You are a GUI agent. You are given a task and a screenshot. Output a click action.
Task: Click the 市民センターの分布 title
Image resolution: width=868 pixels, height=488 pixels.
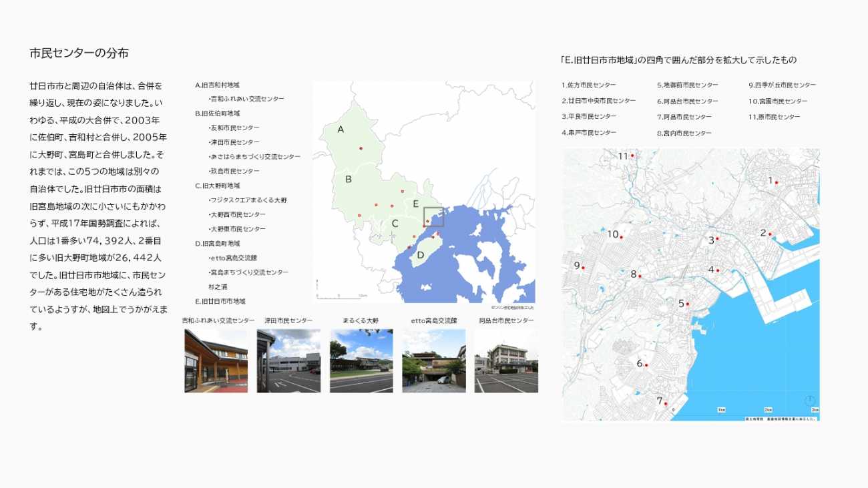click(79, 53)
